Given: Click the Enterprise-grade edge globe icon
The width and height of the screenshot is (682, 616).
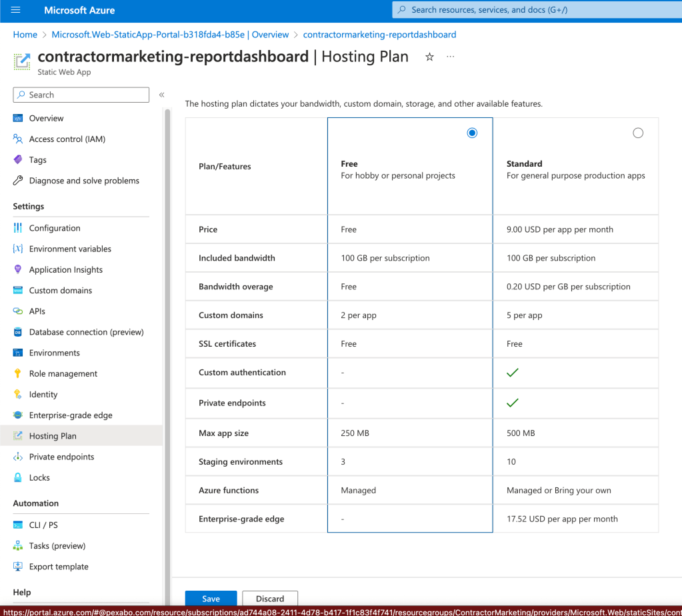Looking at the screenshot, I should coord(18,415).
